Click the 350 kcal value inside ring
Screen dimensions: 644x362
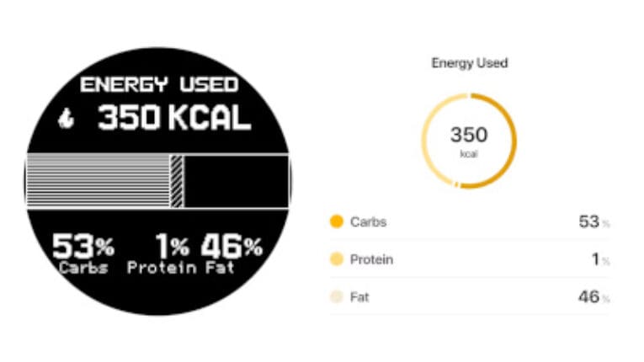pyautogui.click(x=469, y=141)
